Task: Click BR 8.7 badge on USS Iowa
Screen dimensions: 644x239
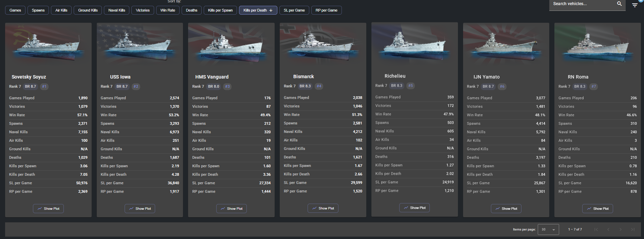Action: [x=122, y=86]
